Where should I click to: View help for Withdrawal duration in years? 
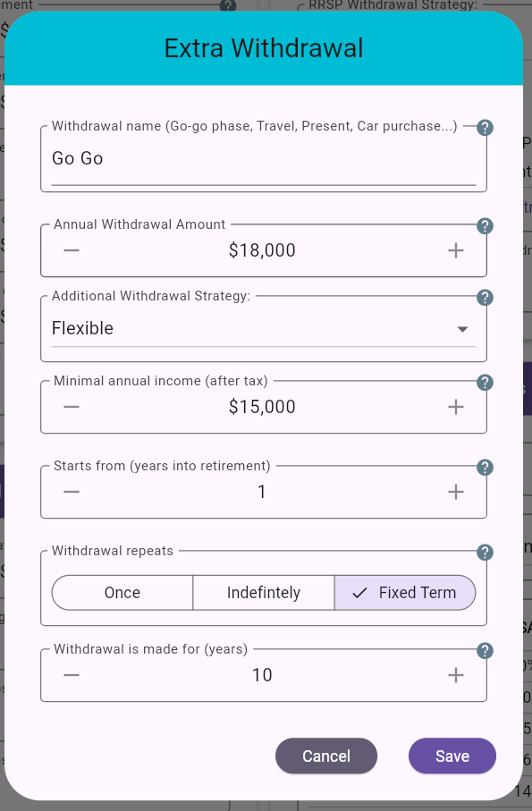pos(484,651)
